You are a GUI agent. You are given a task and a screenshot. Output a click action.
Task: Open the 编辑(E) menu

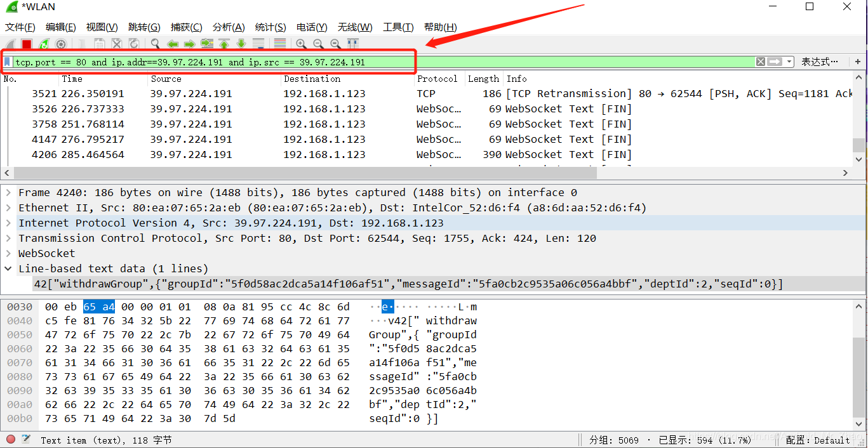point(61,27)
